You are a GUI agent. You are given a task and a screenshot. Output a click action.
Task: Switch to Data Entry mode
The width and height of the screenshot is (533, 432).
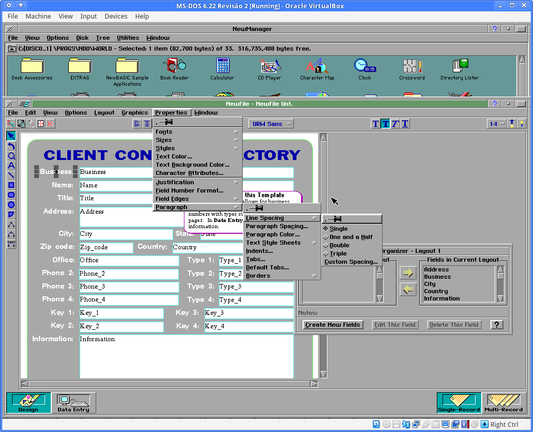tap(73, 403)
